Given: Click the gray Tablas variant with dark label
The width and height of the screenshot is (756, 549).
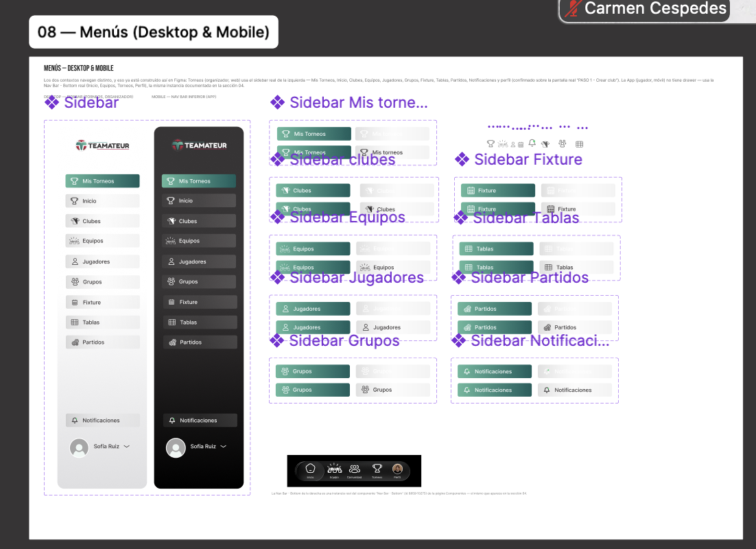Looking at the screenshot, I should tap(576, 267).
